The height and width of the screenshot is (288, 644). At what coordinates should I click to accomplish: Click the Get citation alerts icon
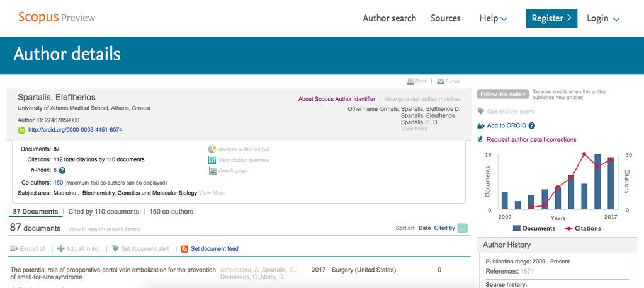click(481, 112)
